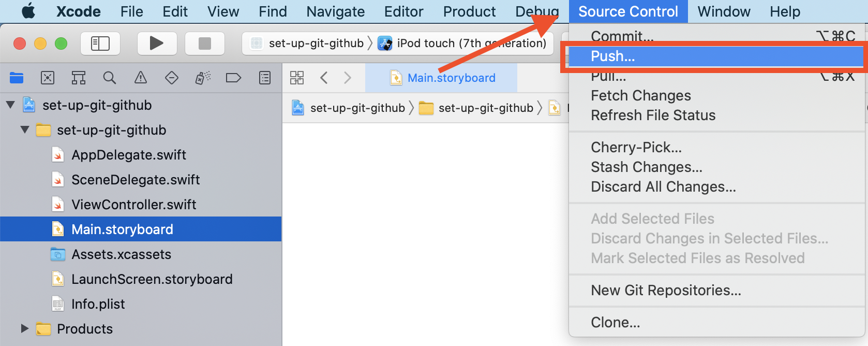This screenshot has width=868, height=346.
Task: Run the project with the Play button
Action: (x=157, y=44)
